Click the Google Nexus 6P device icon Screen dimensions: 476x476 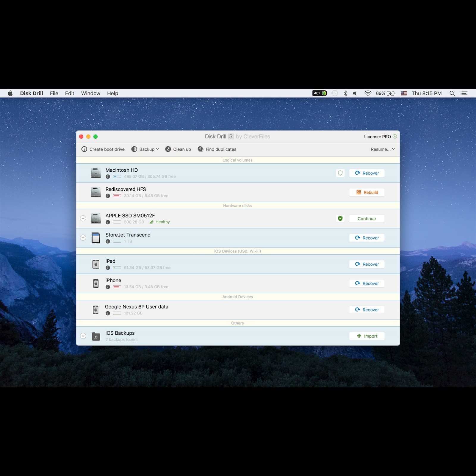click(96, 310)
